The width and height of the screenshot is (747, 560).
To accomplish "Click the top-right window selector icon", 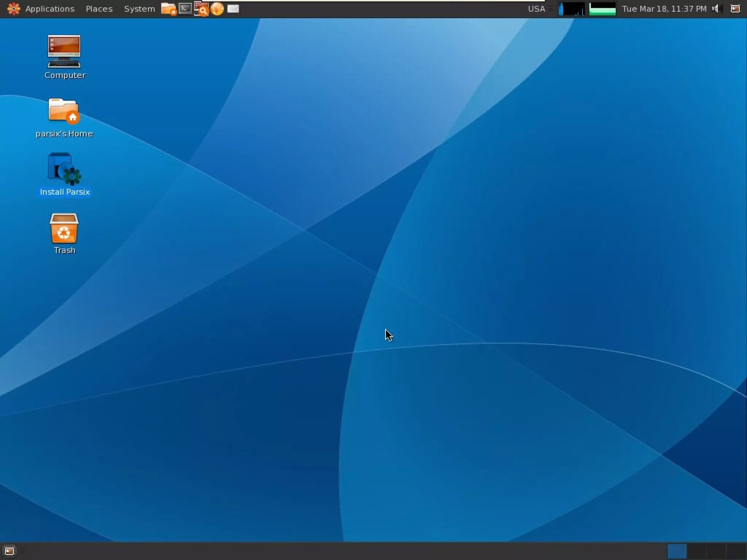I will pos(735,9).
